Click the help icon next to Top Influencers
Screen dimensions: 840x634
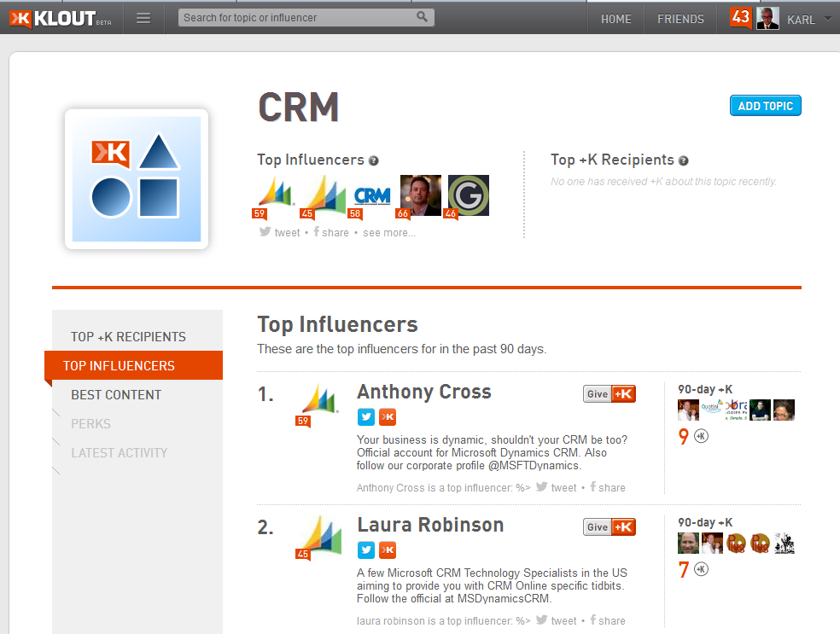374,160
